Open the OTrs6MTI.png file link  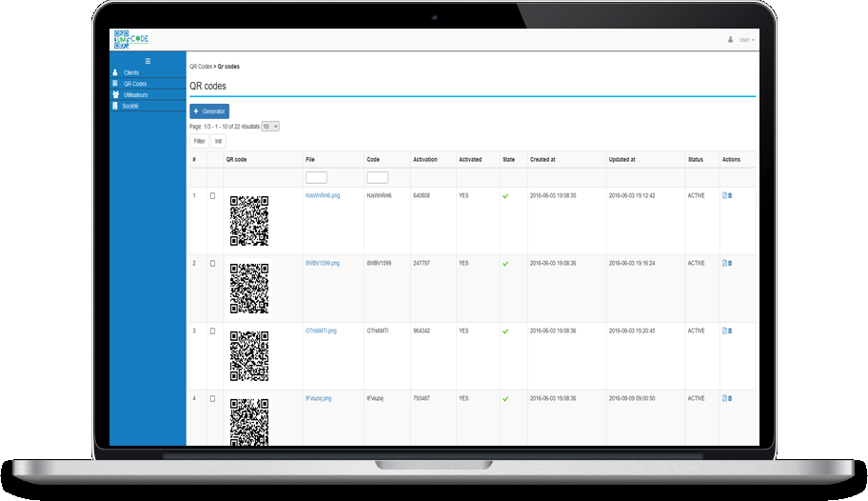[321, 331]
